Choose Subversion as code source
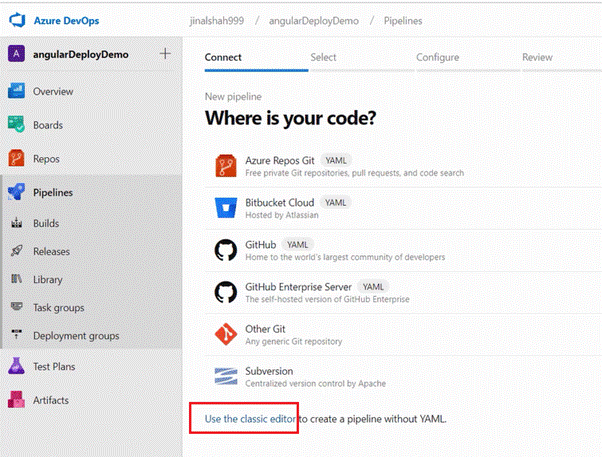The image size is (602, 457). (403, 377)
